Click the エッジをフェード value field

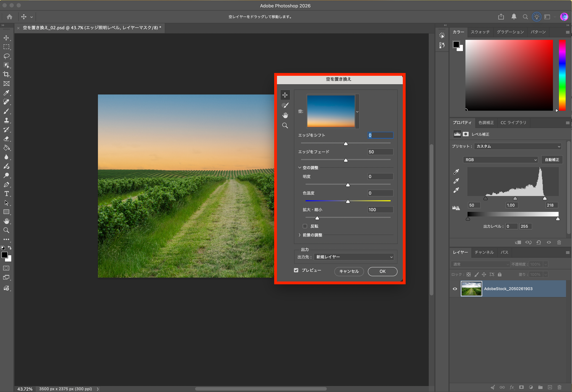[x=380, y=152]
